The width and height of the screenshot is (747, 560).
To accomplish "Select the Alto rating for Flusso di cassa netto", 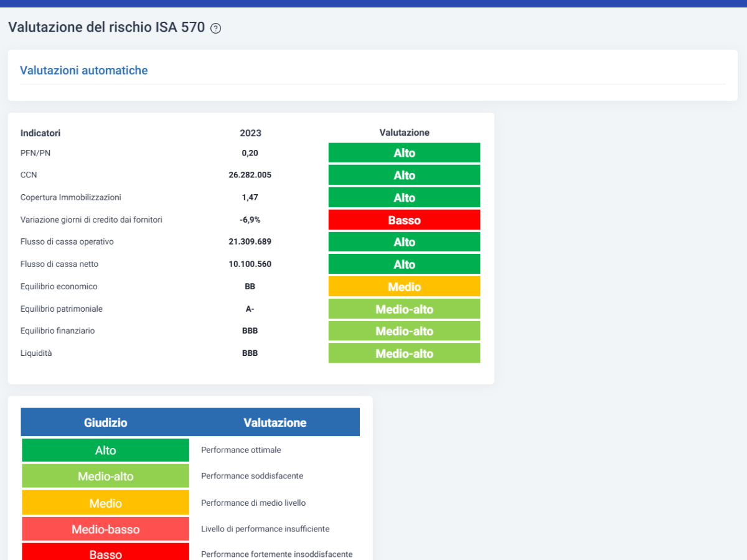I will click(405, 264).
